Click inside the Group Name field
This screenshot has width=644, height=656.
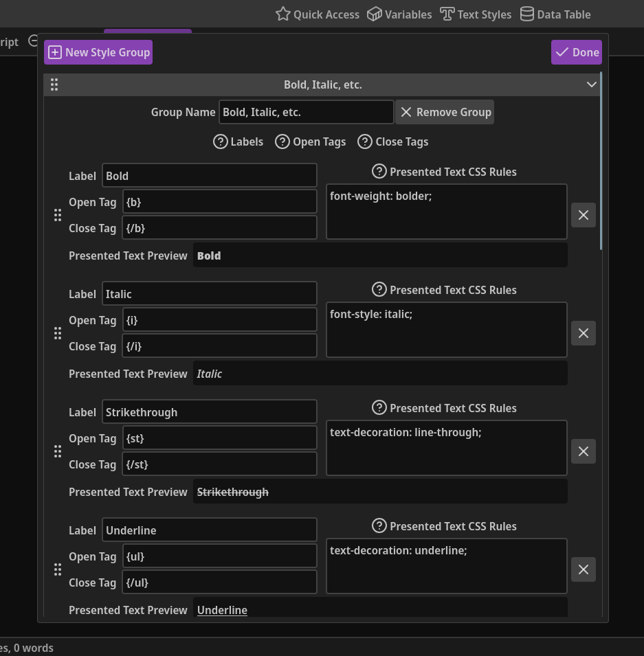pos(306,112)
